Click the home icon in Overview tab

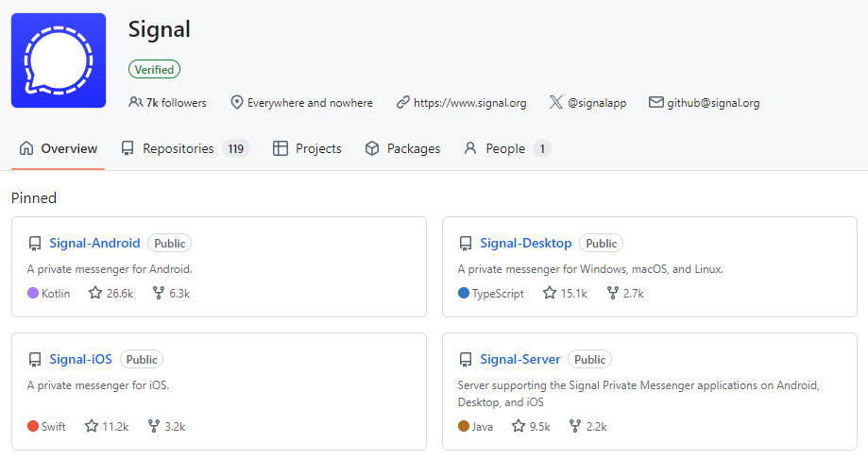point(26,148)
